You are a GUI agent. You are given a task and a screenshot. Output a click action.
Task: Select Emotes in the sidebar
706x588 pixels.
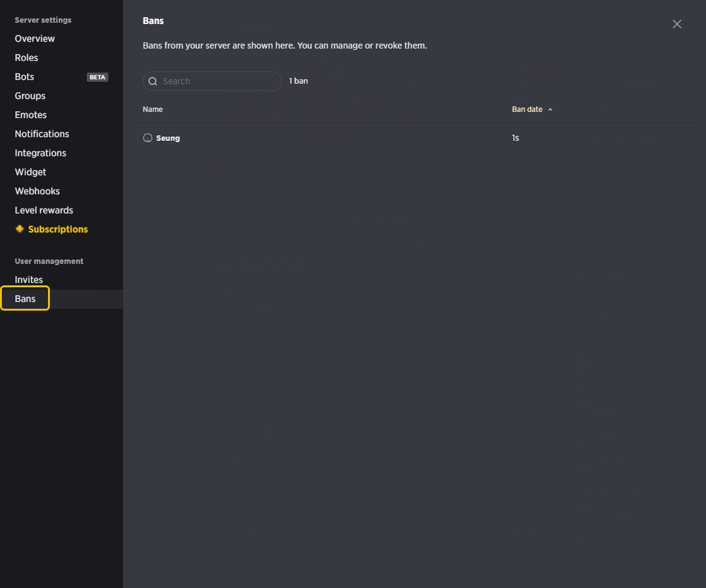(31, 115)
